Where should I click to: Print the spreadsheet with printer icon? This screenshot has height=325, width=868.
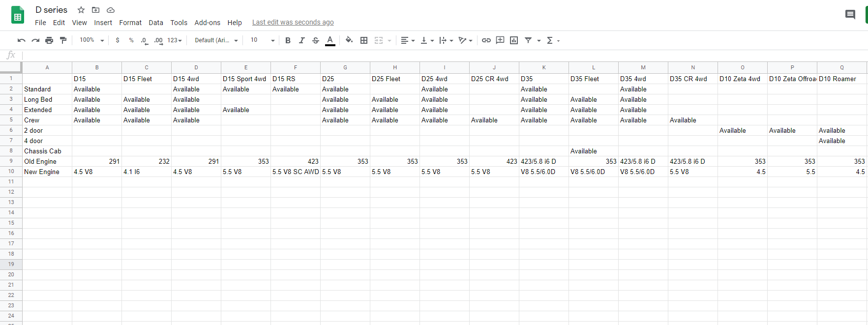pyautogui.click(x=49, y=40)
